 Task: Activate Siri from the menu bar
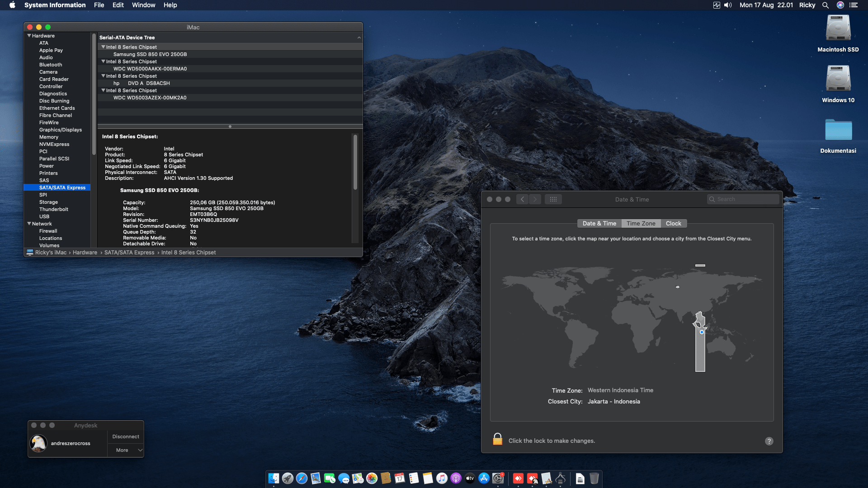(x=840, y=5)
